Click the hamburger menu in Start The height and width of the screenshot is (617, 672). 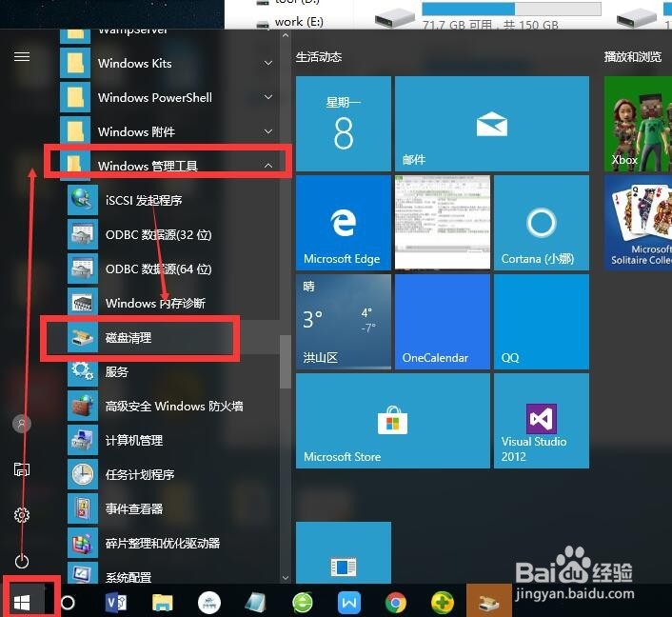[22, 56]
